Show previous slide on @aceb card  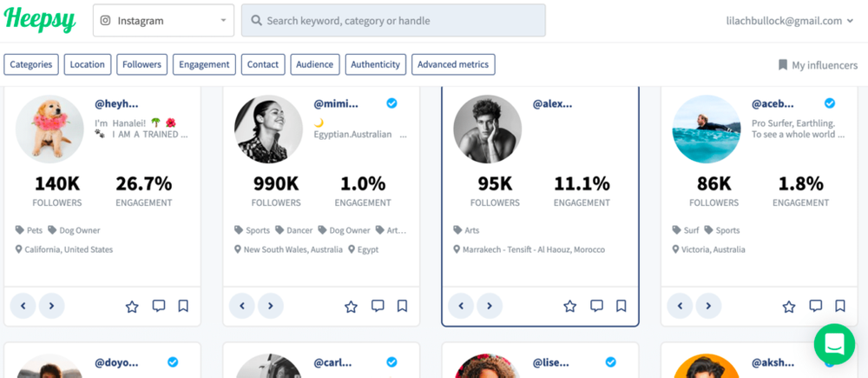click(x=680, y=306)
